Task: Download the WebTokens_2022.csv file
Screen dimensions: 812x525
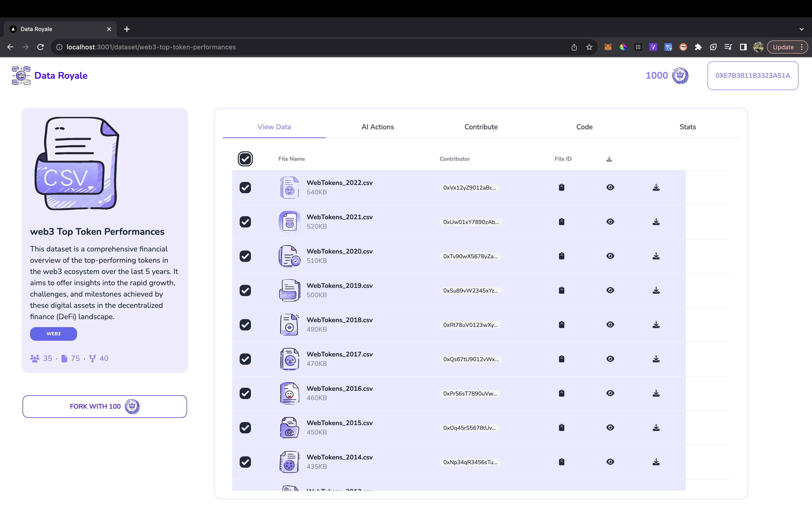Action: click(656, 188)
